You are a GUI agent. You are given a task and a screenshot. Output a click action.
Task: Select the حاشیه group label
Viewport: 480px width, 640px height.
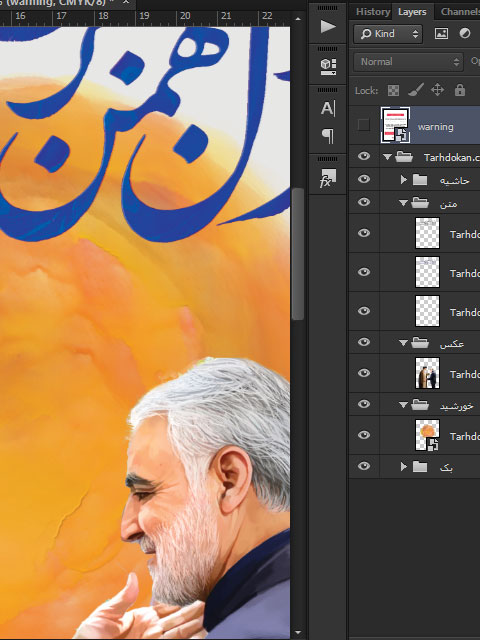pos(454,180)
